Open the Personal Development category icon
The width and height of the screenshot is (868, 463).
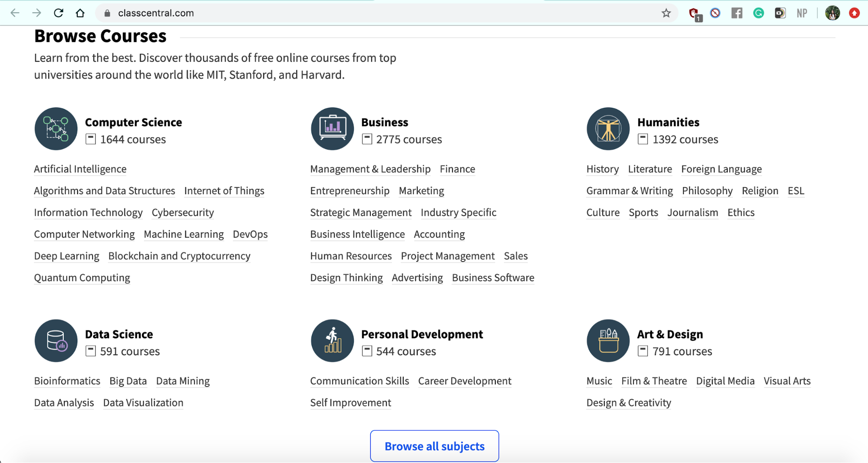[332, 341]
